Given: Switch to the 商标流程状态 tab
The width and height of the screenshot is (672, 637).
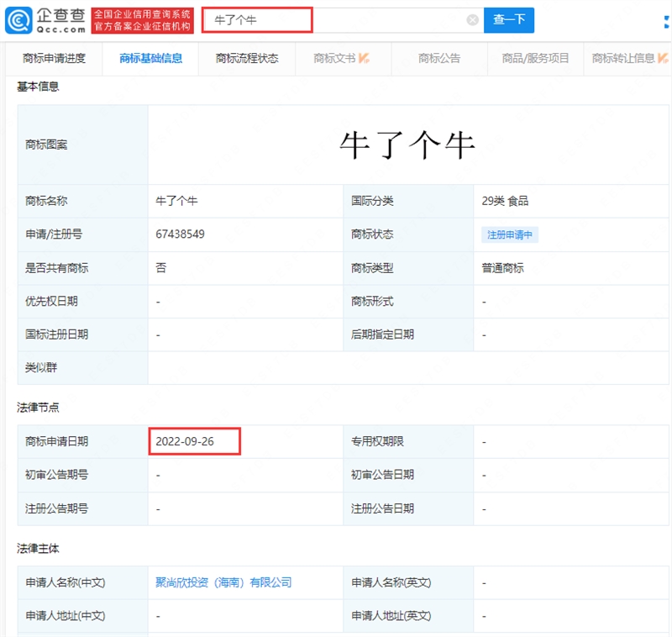Looking at the screenshot, I should pyautogui.click(x=247, y=58).
